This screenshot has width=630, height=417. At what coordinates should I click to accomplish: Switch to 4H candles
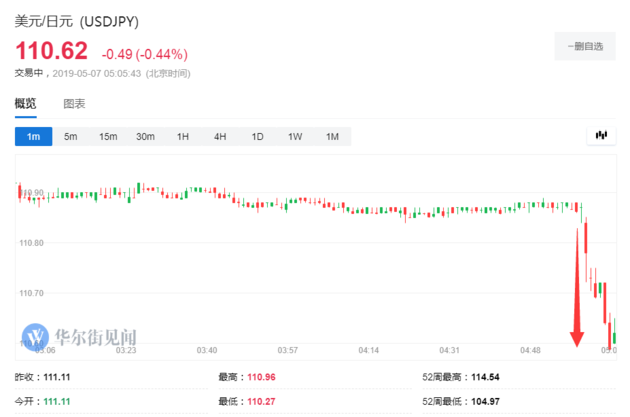(x=220, y=136)
